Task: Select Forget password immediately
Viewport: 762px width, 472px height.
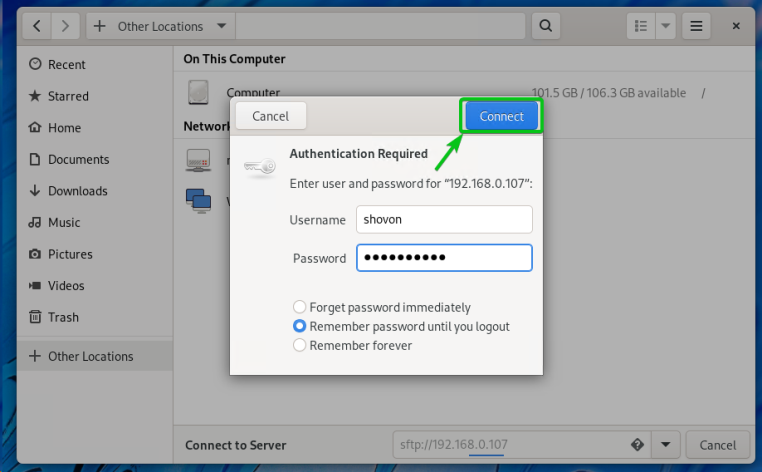Action: pos(381,307)
